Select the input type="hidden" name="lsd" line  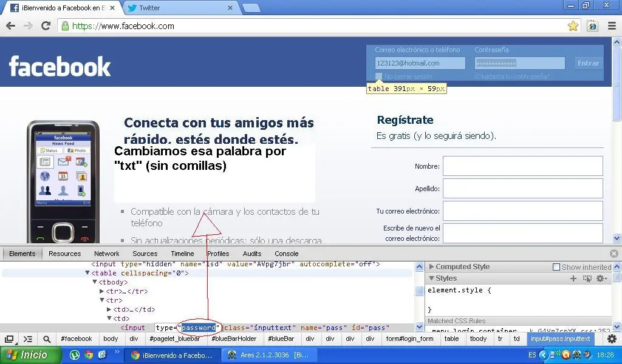(x=236, y=264)
